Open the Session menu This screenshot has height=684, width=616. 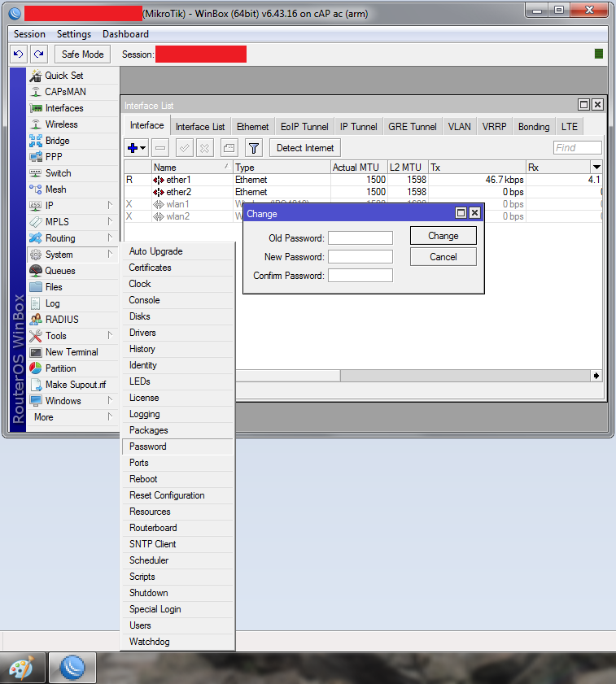pos(29,34)
